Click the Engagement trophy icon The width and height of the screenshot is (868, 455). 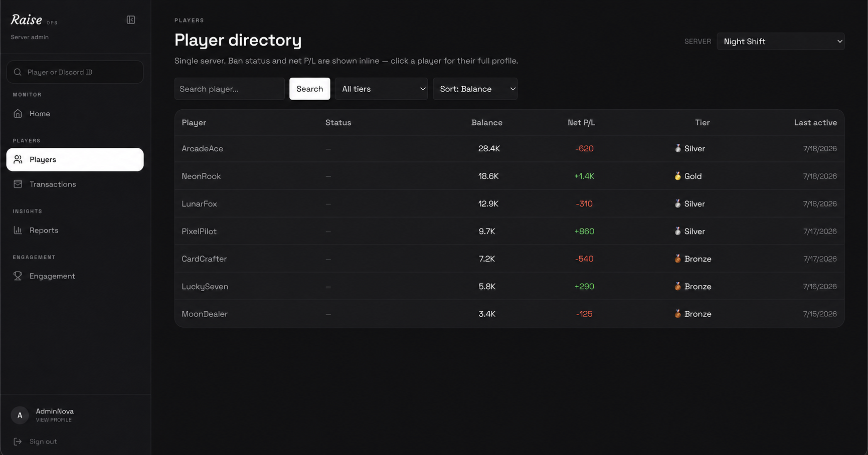point(18,276)
